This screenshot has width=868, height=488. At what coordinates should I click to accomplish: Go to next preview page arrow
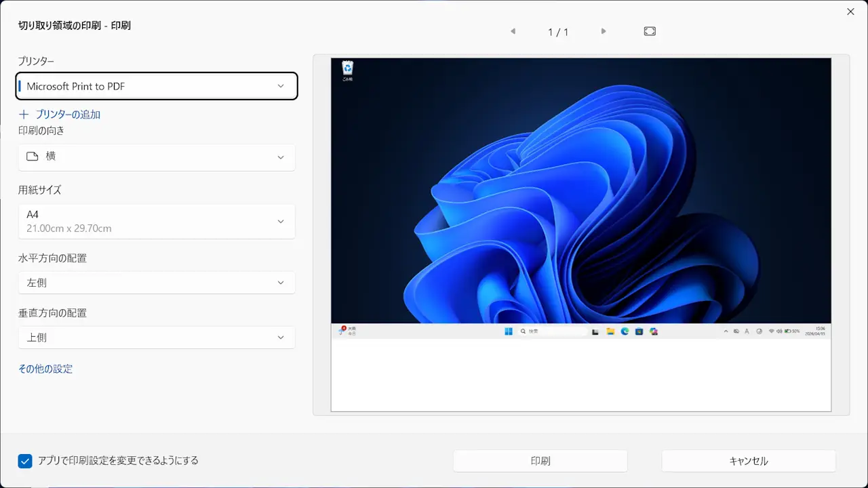click(x=604, y=31)
